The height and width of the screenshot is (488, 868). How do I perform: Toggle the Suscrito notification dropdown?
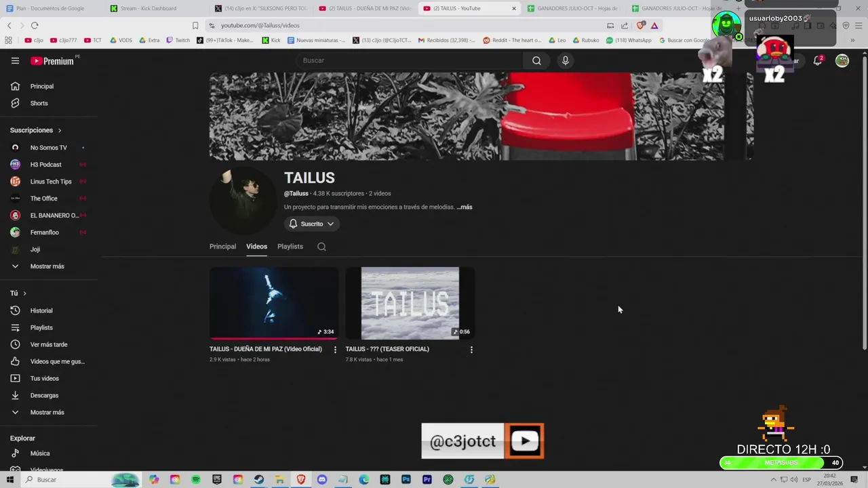coord(312,224)
